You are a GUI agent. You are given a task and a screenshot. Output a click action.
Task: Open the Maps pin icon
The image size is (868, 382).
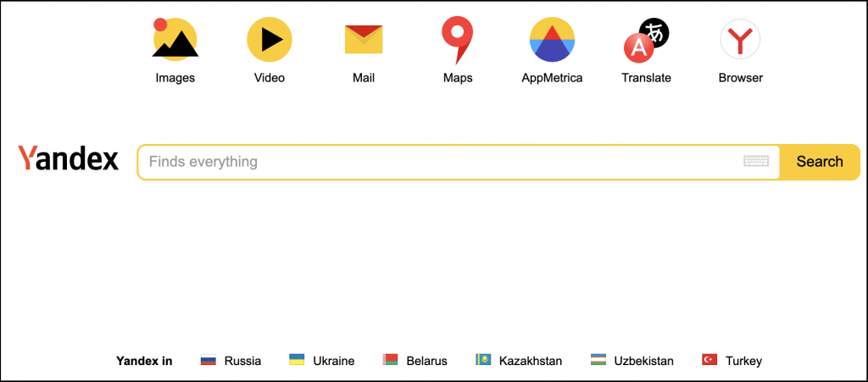[457, 39]
